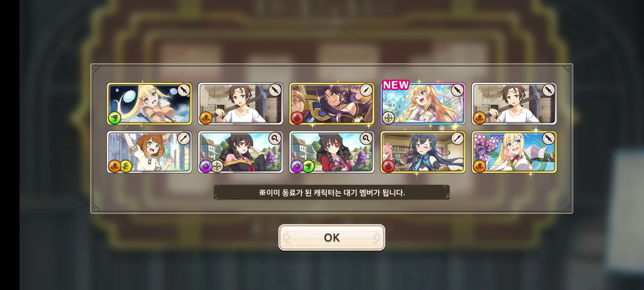Viewport: 644px width, 290px height.
Task: Select the second card, boy with pickaxe
Action: tap(240, 104)
